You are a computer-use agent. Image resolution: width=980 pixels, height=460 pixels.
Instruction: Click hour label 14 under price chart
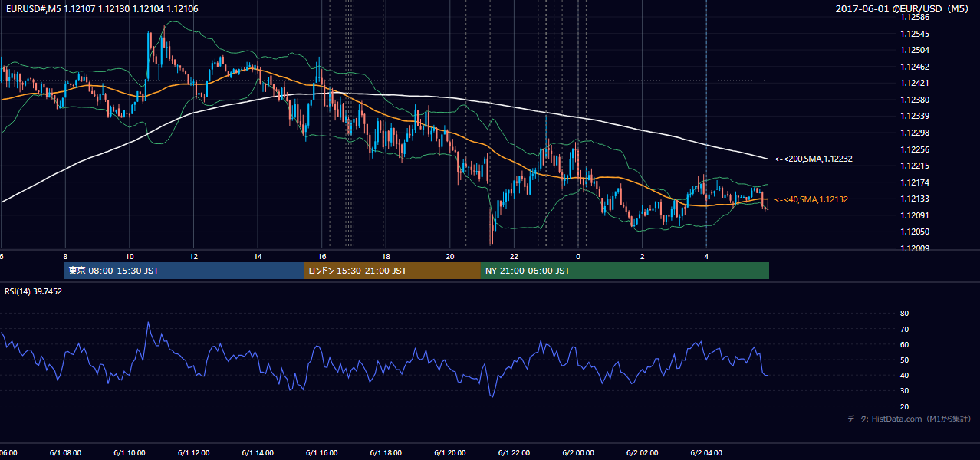point(258,256)
